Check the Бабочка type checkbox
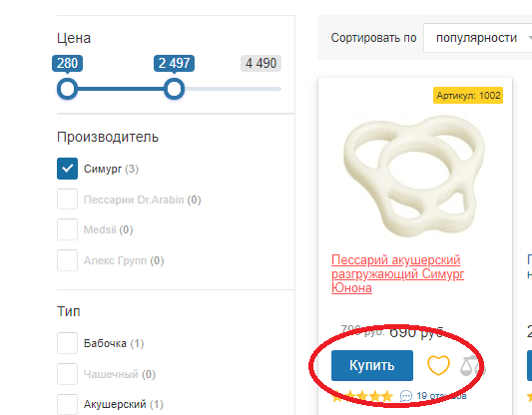This screenshot has height=415, width=532. pos(67,343)
